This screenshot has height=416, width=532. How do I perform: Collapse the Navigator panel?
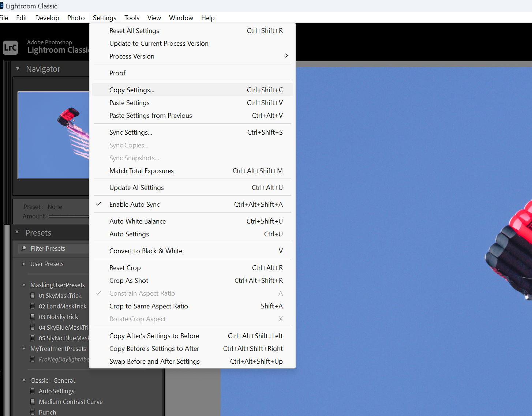[x=17, y=68]
